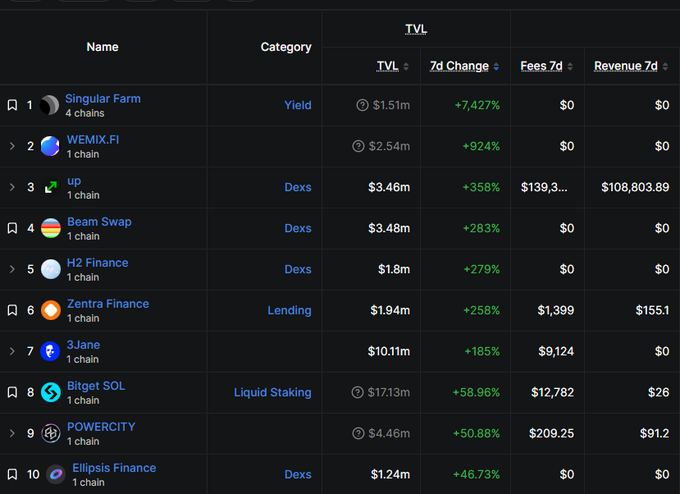Click the WEMIX.FI logo icon

(x=50, y=146)
